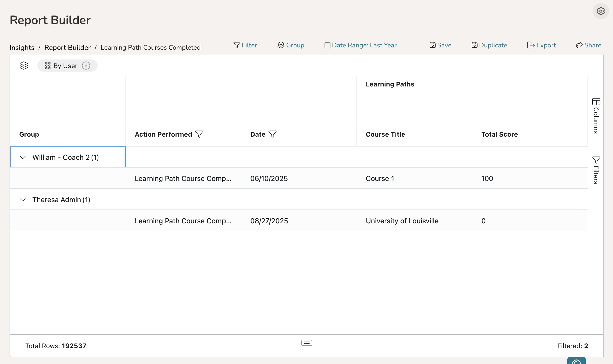Save the report

tap(440, 45)
